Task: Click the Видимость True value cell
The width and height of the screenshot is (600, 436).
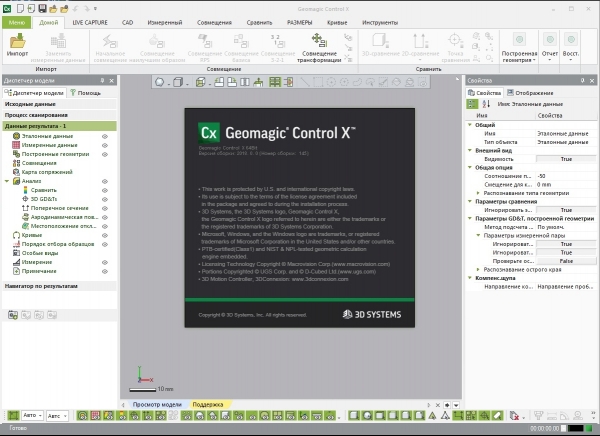Action: tap(566, 159)
